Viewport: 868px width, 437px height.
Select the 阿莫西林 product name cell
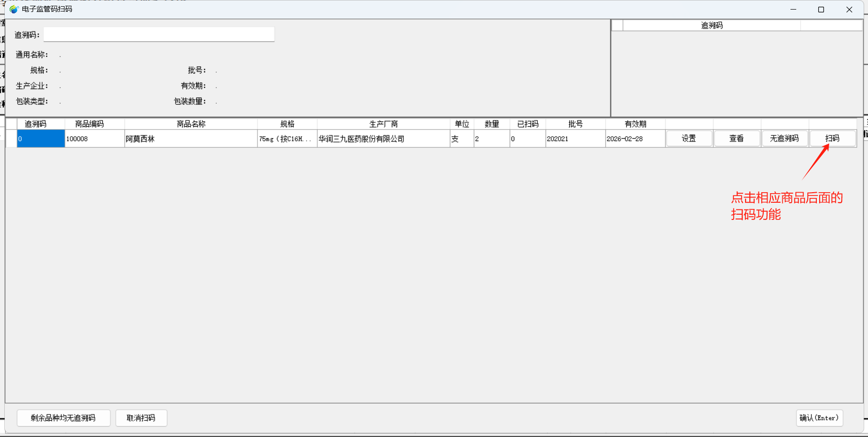coord(191,139)
